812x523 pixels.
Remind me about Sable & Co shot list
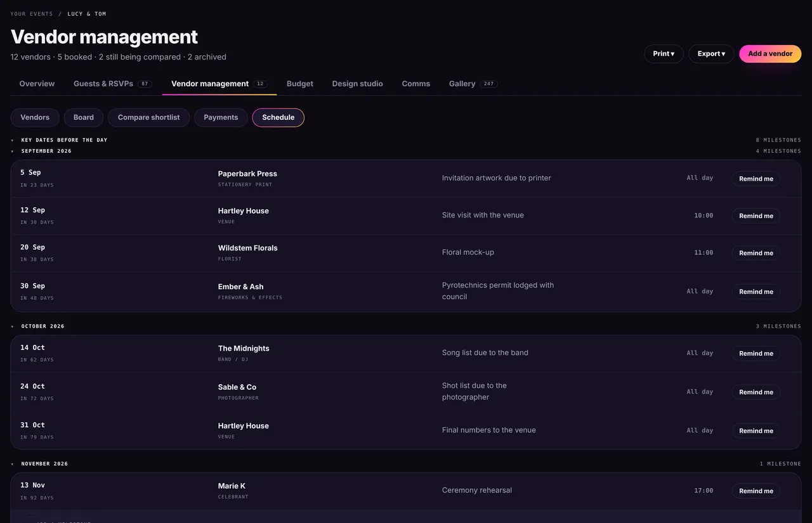click(756, 392)
